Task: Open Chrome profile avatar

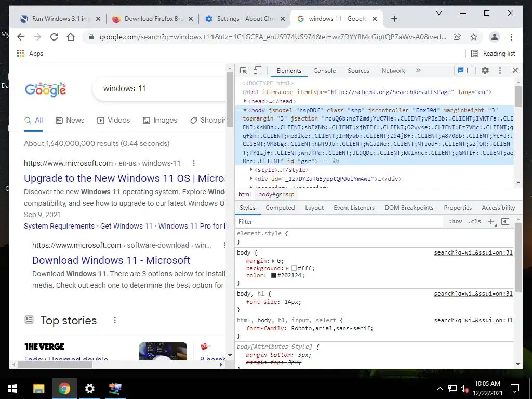Action: point(495,37)
